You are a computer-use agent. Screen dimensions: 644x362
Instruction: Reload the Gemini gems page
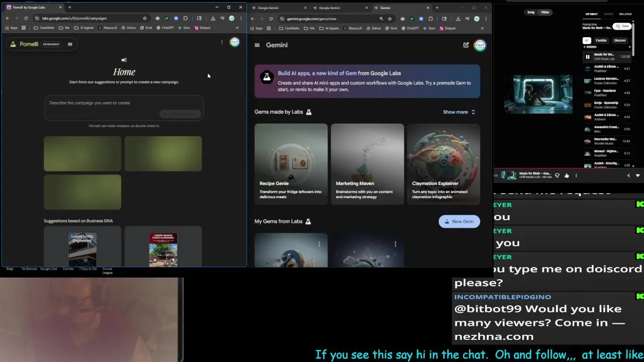click(x=271, y=19)
